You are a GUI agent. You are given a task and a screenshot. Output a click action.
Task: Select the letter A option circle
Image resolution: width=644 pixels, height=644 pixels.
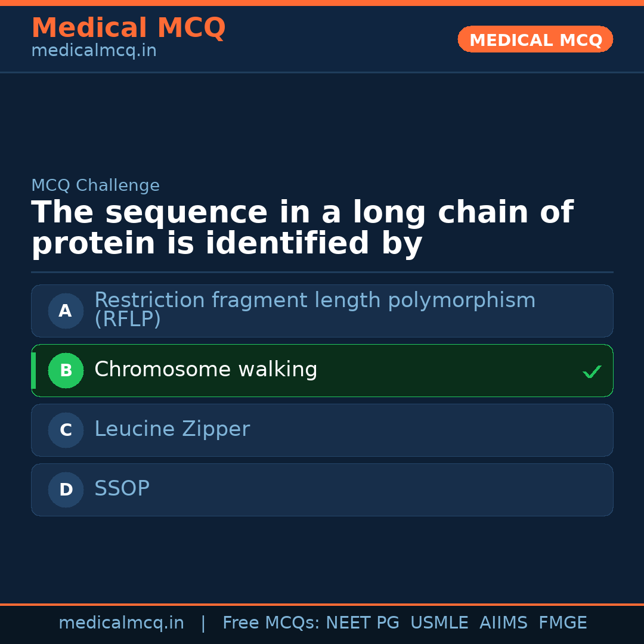pyautogui.click(x=66, y=311)
